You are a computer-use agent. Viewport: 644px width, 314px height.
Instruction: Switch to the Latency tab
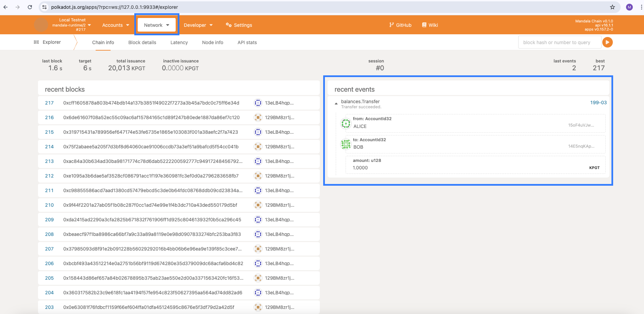[179, 42]
